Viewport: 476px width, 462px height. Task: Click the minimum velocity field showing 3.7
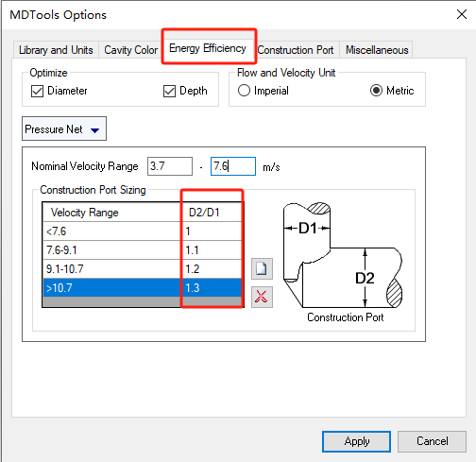170,166
